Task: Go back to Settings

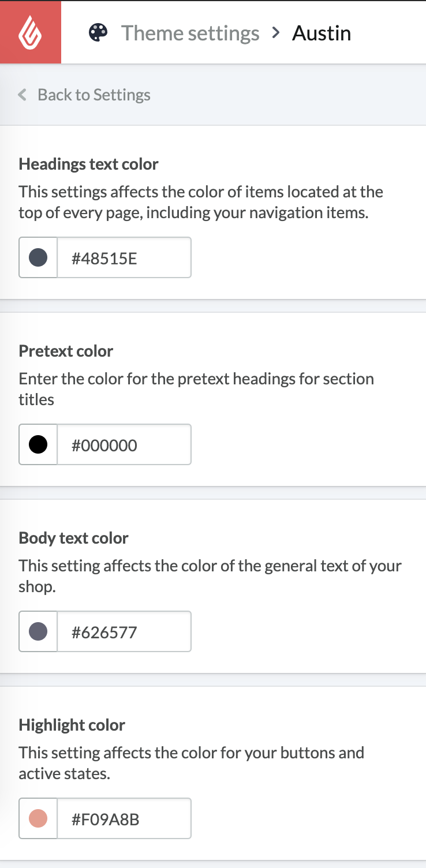Action: 94,95
